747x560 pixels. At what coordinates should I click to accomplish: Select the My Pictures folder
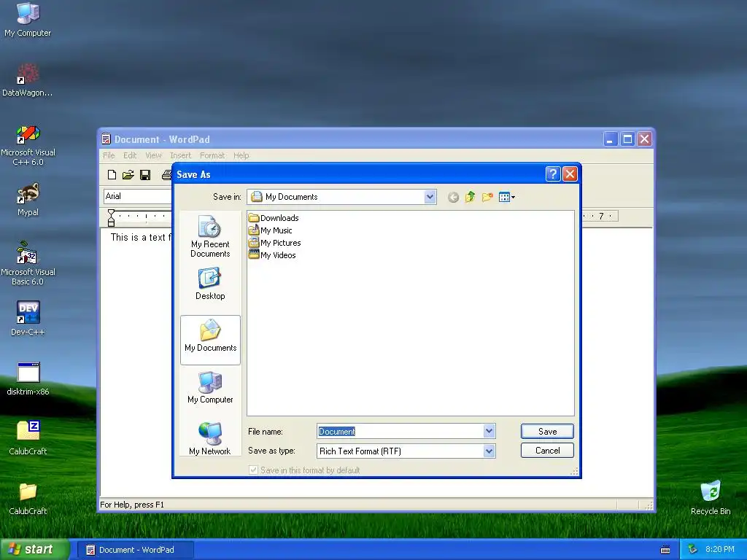pos(275,243)
